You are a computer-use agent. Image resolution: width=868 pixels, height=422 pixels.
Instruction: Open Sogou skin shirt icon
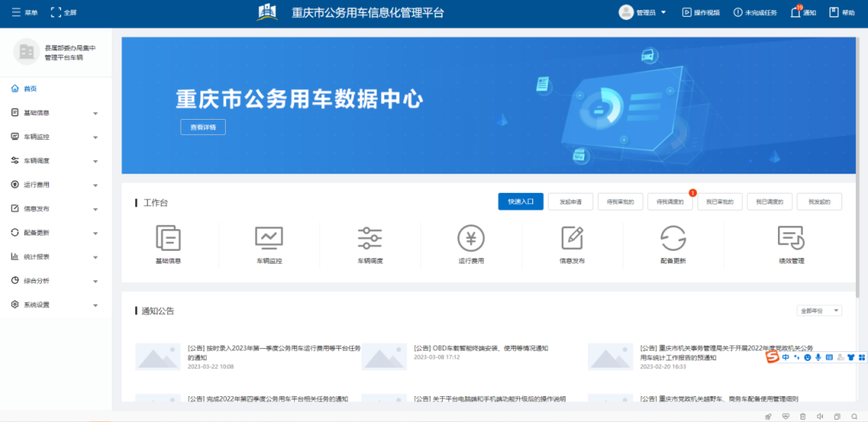coord(851,358)
